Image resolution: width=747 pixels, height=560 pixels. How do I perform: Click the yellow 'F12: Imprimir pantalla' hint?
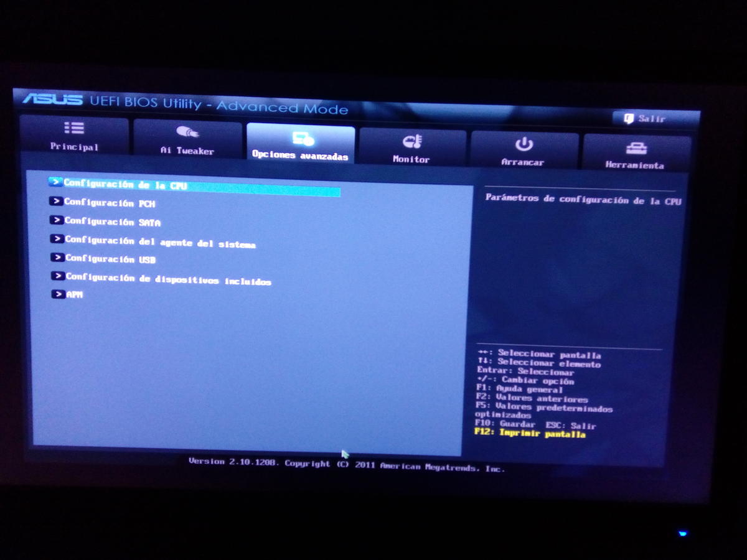530,433
